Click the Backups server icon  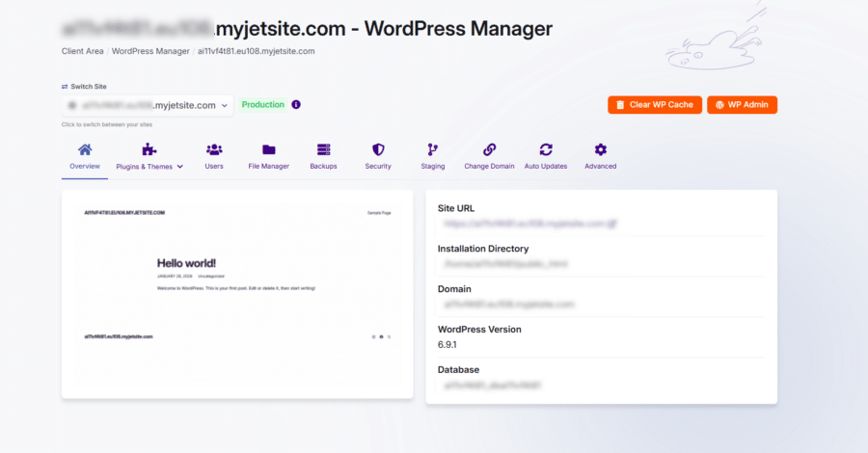click(x=323, y=149)
